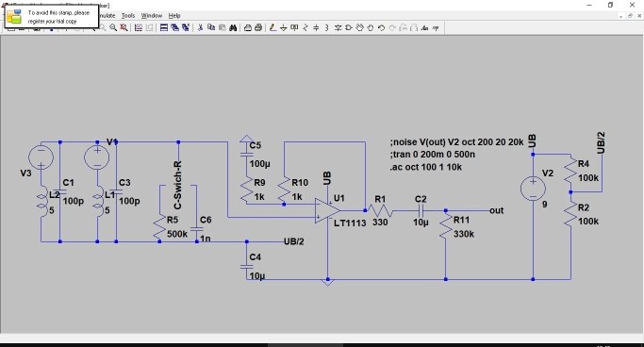This screenshot has height=347, width=644.
Task: Place a resistor from the toolbar
Action: click(305, 28)
